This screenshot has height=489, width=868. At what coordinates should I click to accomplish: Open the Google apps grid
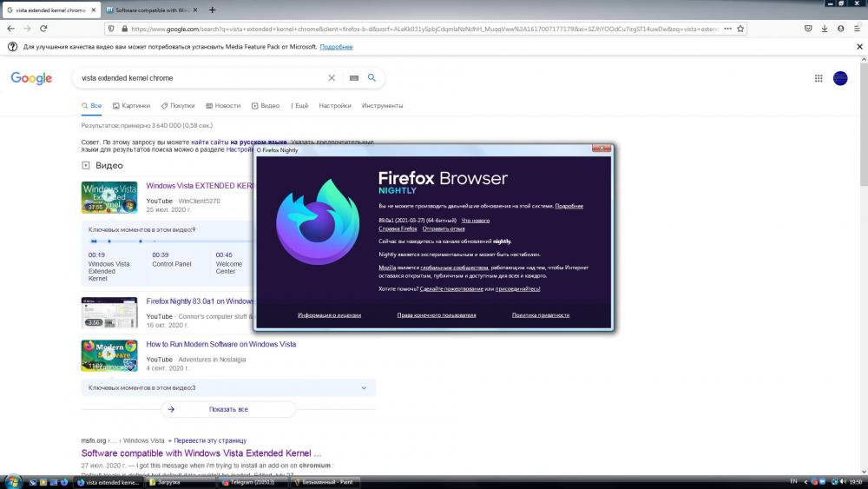[818, 78]
